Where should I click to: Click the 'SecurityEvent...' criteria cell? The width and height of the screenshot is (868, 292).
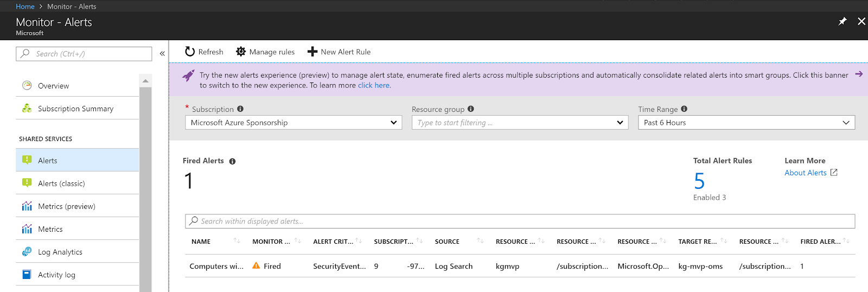point(340,266)
